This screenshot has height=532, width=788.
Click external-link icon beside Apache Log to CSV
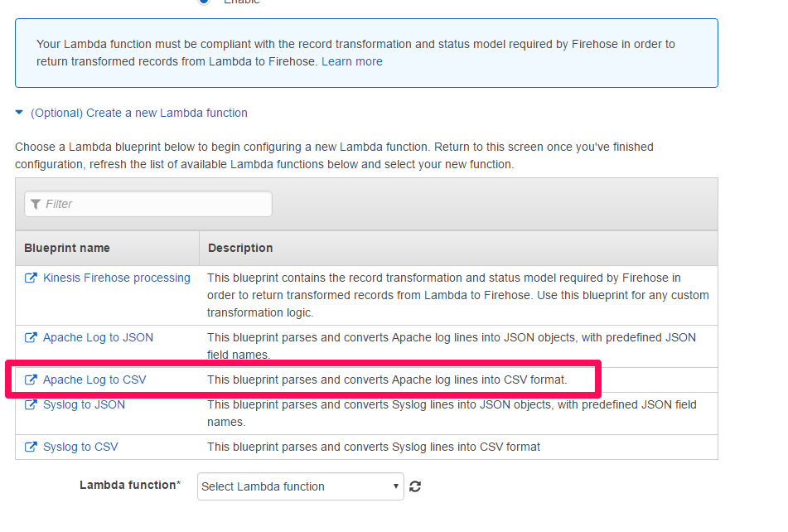31,380
